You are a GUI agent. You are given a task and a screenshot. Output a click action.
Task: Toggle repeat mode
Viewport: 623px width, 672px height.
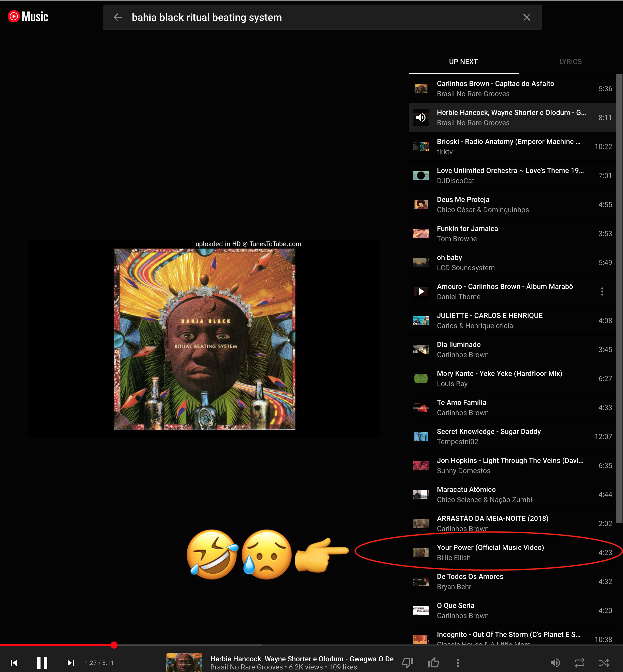(579, 663)
